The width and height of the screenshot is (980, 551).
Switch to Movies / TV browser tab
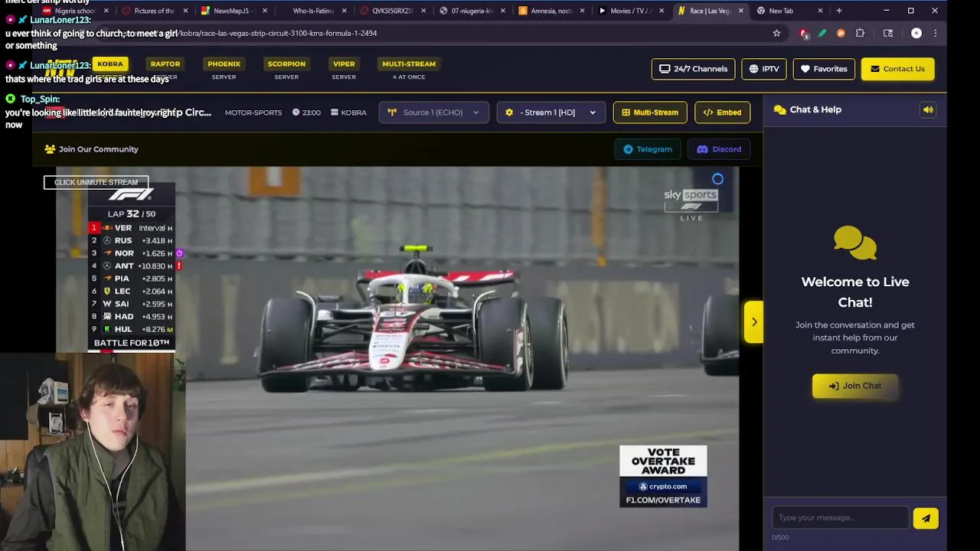[630, 11]
